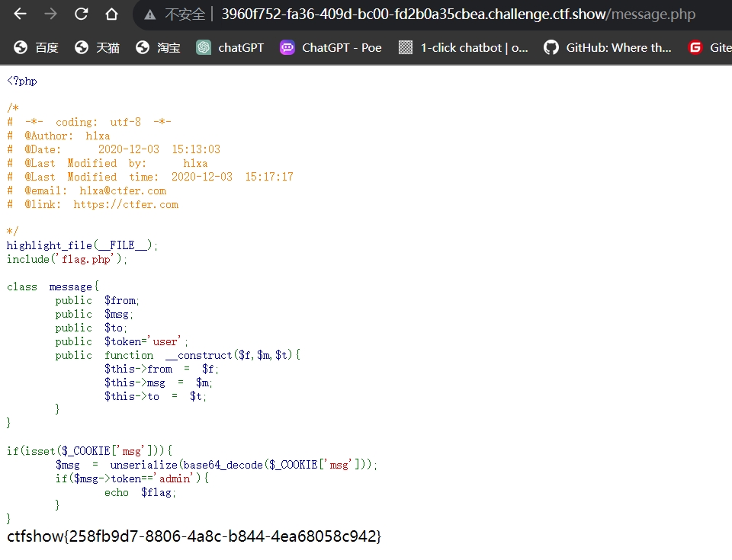Click the '<?php' opening tag
The height and width of the screenshot is (560, 732).
tap(22, 82)
